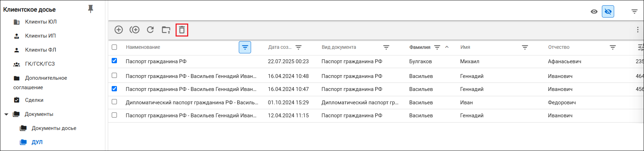This screenshot has height=151, width=644.
Task: Pin the Клиентское досье panel
Action: tap(91, 9)
